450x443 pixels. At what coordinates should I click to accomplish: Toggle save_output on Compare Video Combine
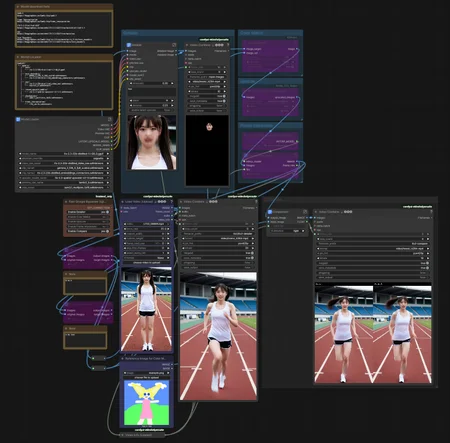[x=373, y=277]
